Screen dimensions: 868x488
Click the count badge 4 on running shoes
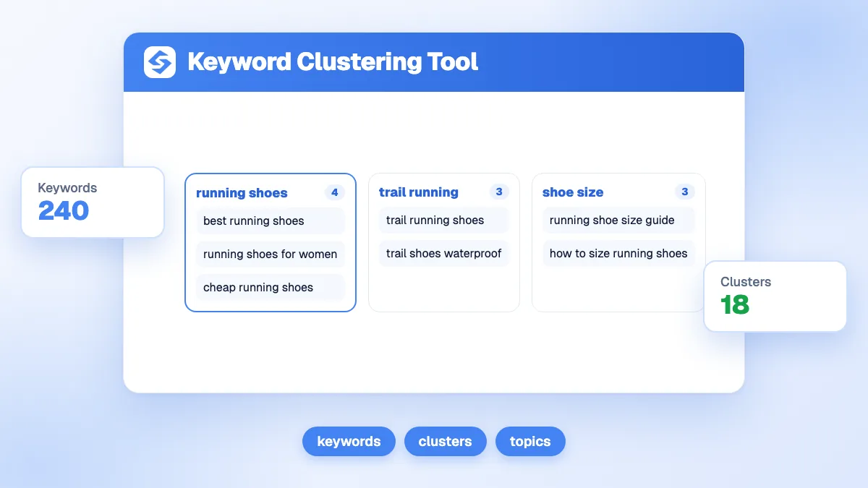334,192
